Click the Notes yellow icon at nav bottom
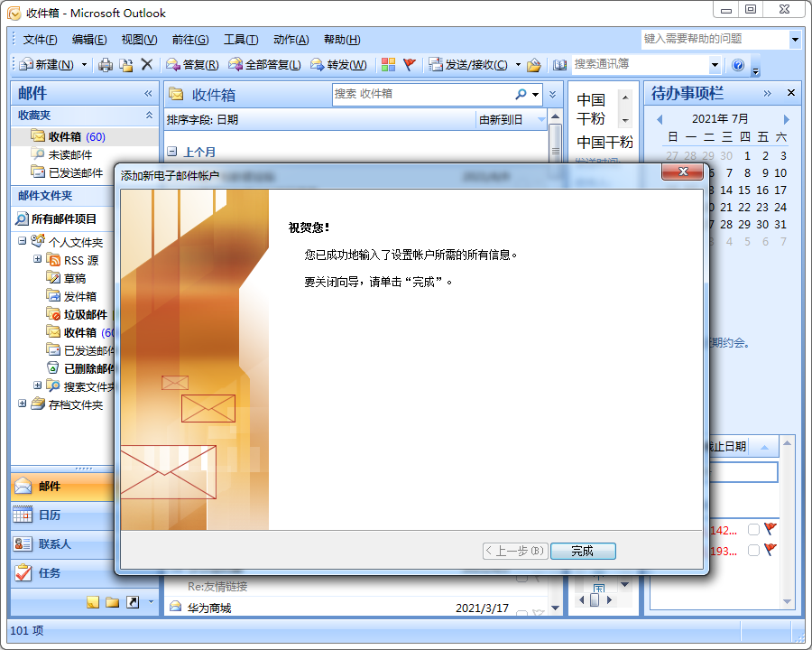The image size is (812, 650). (93, 602)
